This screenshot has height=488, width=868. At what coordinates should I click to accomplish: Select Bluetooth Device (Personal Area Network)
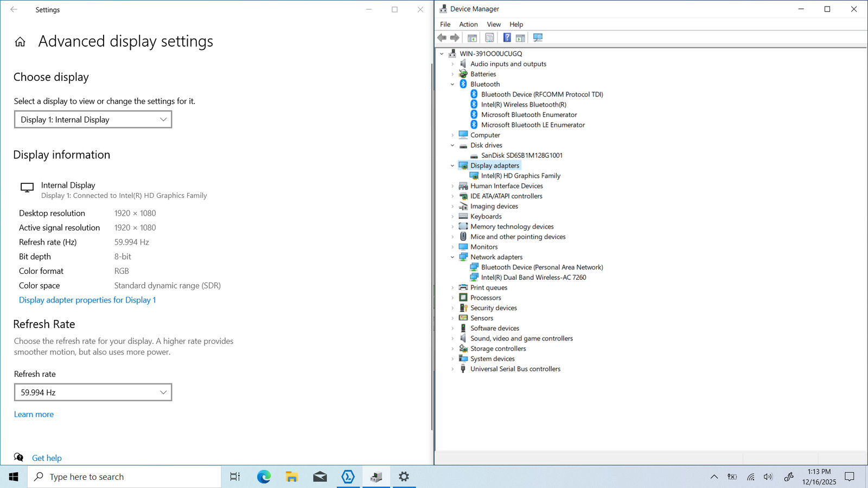tap(542, 267)
